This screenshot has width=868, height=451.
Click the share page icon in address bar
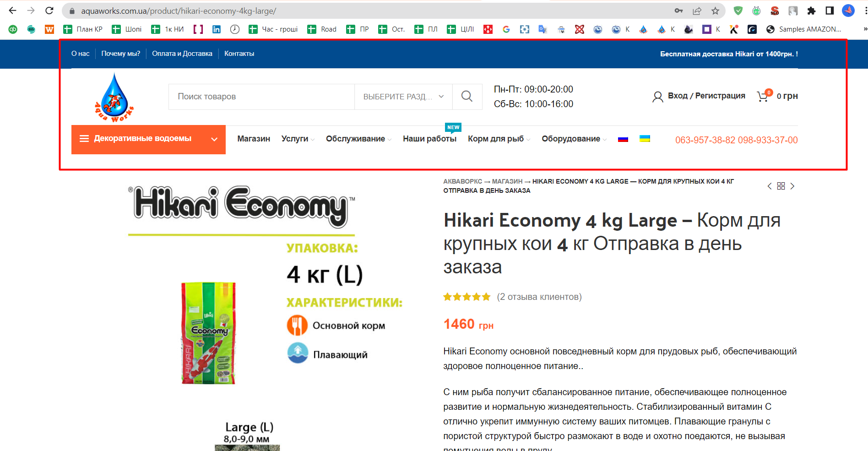pos(697,11)
